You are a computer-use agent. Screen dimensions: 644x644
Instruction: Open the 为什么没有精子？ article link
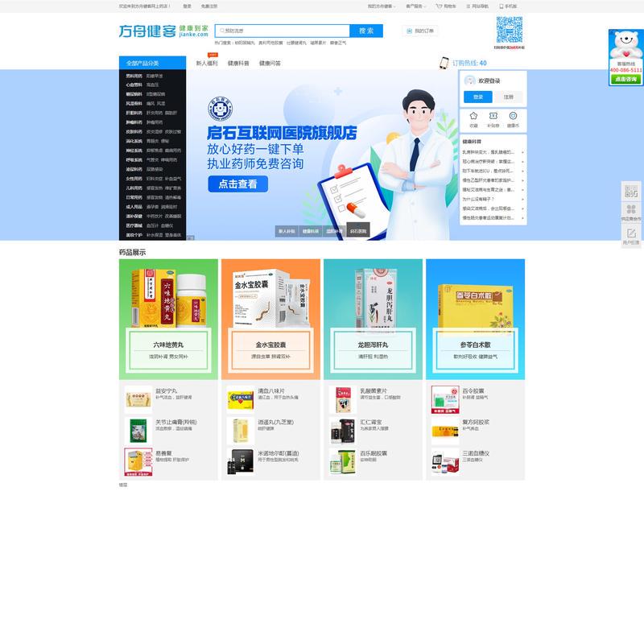tap(478, 199)
